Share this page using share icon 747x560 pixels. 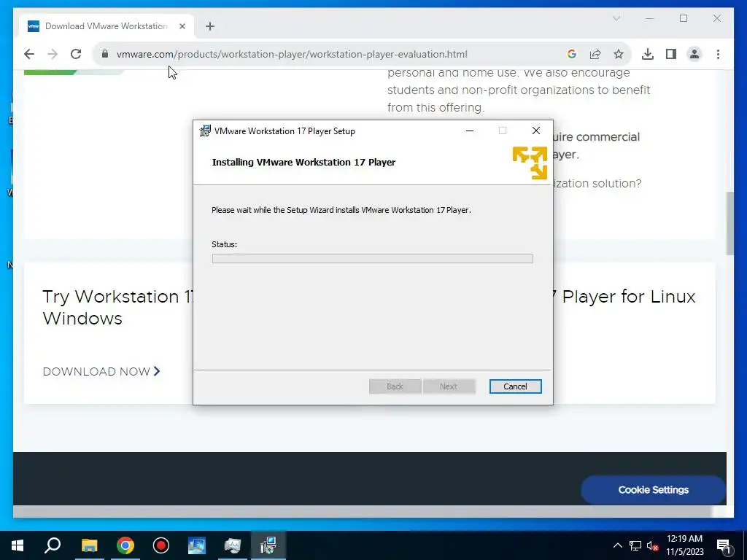(x=595, y=54)
